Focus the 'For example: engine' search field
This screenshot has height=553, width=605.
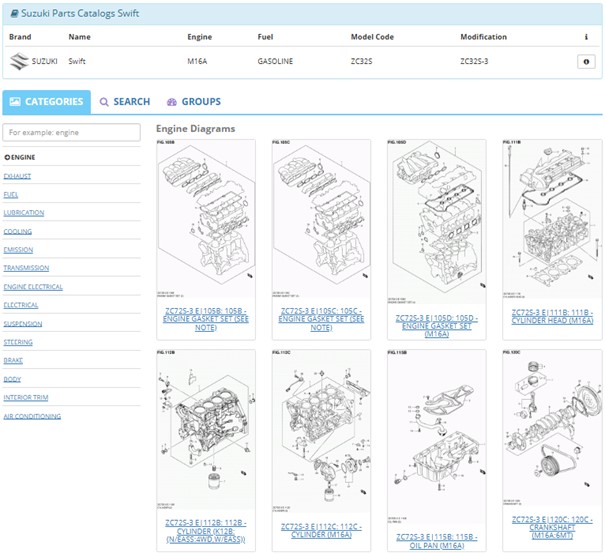click(x=71, y=132)
